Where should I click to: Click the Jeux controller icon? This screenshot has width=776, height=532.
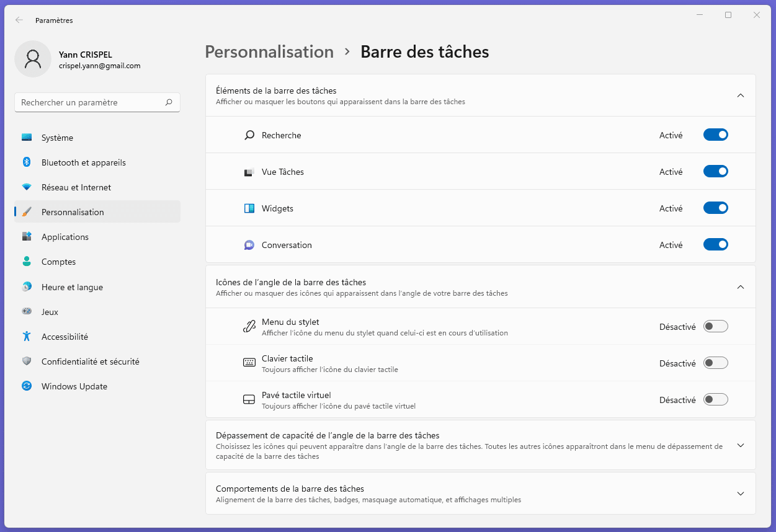pyautogui.click(x=27, y=312)
